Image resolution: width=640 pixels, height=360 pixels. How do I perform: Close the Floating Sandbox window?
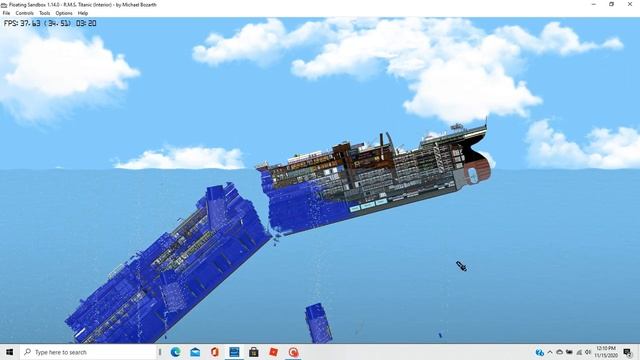630,4
